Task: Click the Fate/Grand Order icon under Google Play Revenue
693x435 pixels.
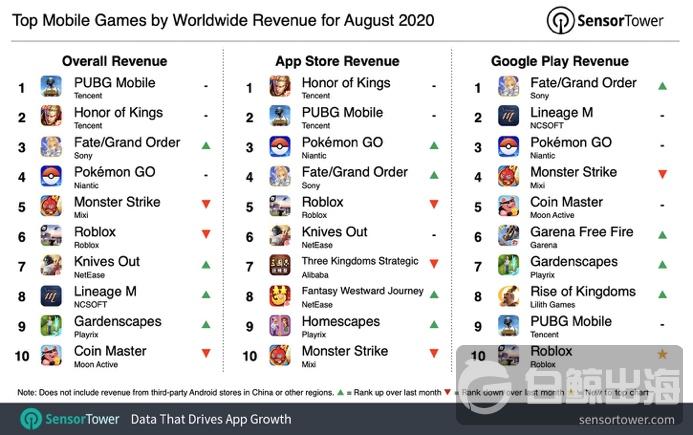Action: click(x=508, y=87)
